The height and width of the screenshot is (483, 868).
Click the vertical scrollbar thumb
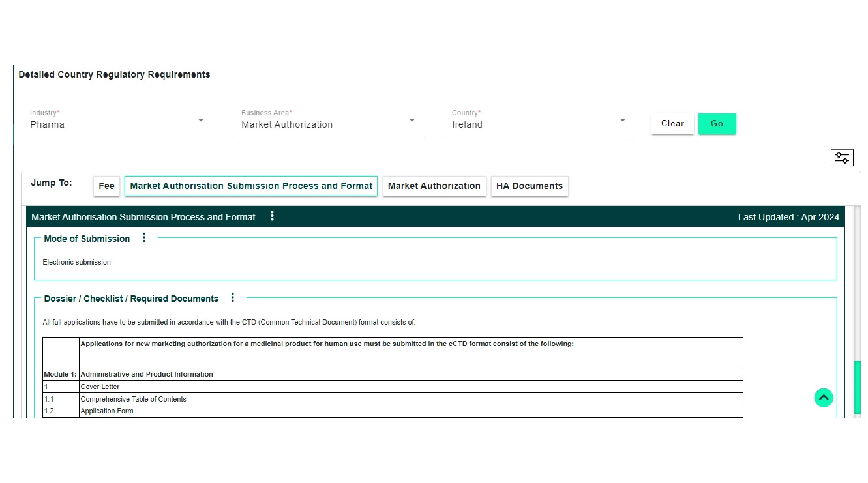[858, 388]
